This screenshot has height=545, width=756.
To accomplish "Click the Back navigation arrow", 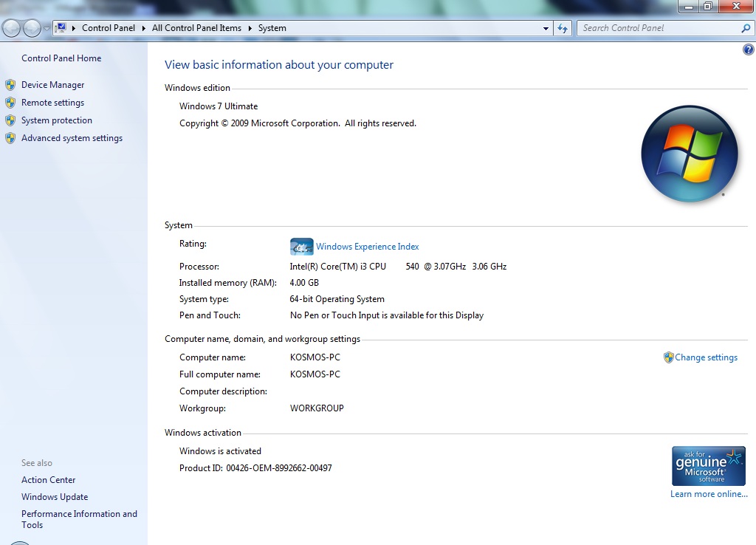I will [x=12, y=29].
